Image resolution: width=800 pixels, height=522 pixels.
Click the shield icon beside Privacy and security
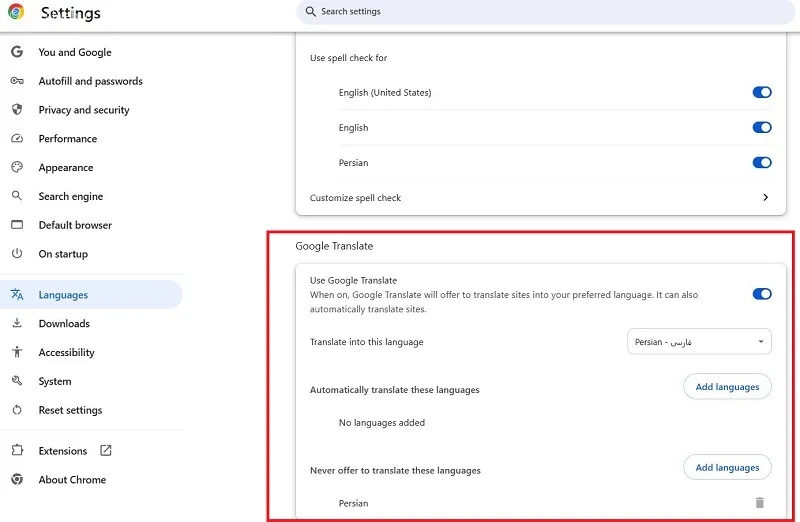[17, 109]
